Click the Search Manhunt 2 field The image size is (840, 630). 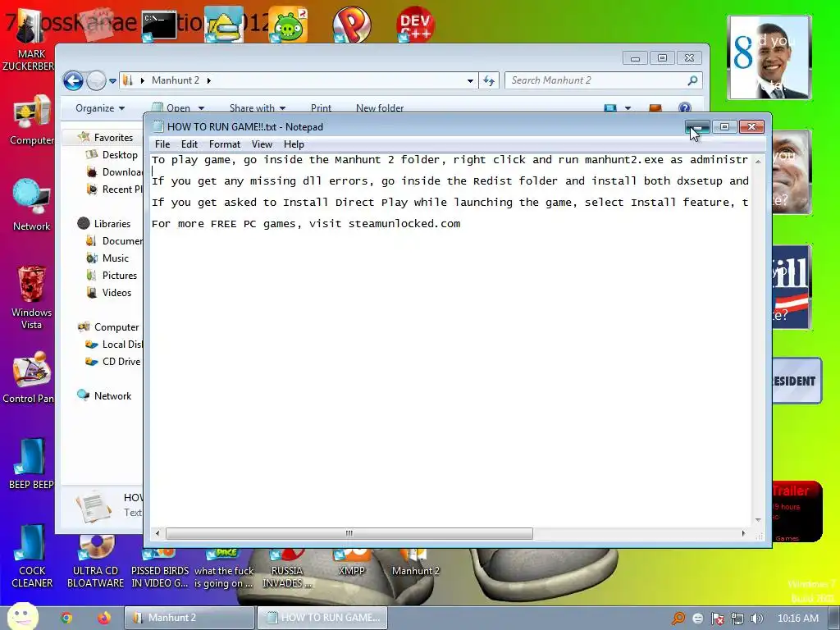pyautogui.click(x=603, y=80)
